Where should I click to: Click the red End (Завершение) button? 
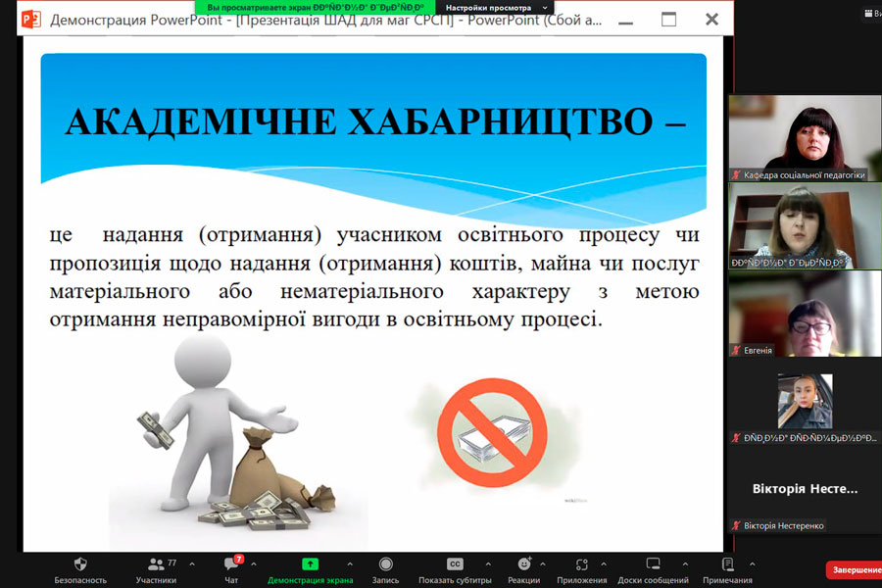(x=854, y=570)
